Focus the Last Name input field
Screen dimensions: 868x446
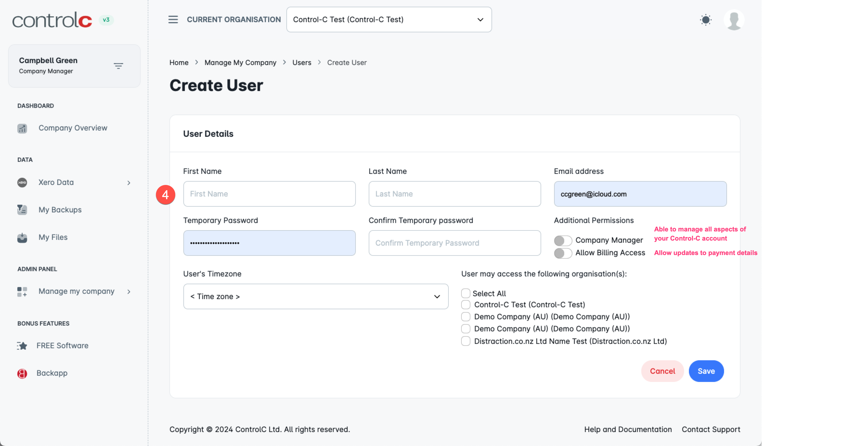454,194
